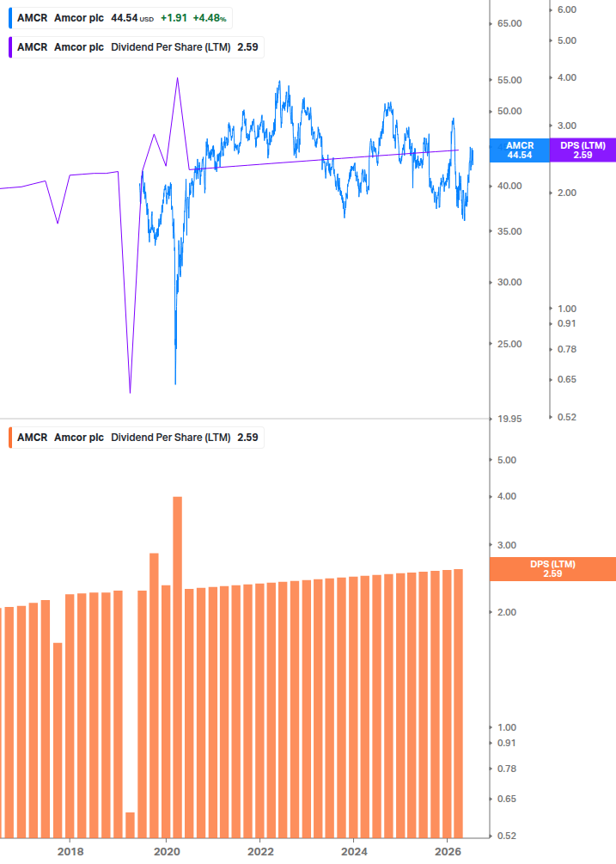This screenshot has height=864, width=616.
Task: Click the 19.95 price axis tick
Action: 509,419
